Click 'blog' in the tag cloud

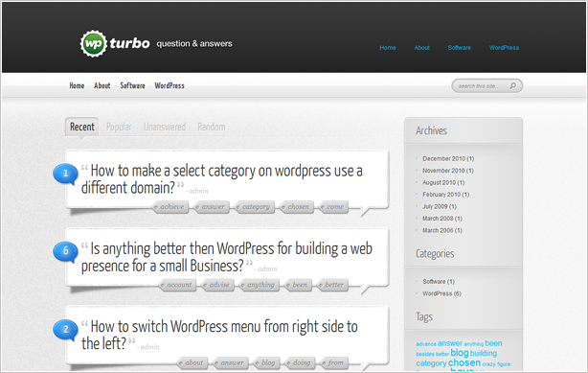[x=460, y=353]
